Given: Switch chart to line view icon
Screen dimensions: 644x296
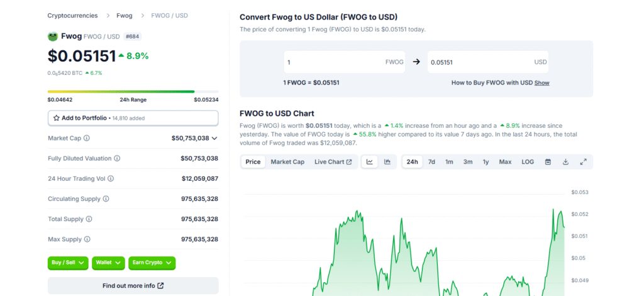Looking at the screenshot, I should (370, 162).
